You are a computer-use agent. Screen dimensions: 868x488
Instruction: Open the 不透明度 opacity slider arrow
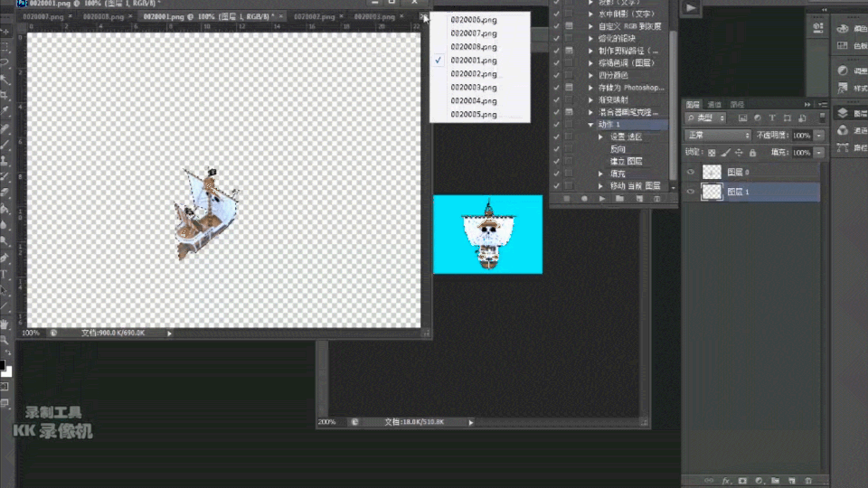[819, 135]
